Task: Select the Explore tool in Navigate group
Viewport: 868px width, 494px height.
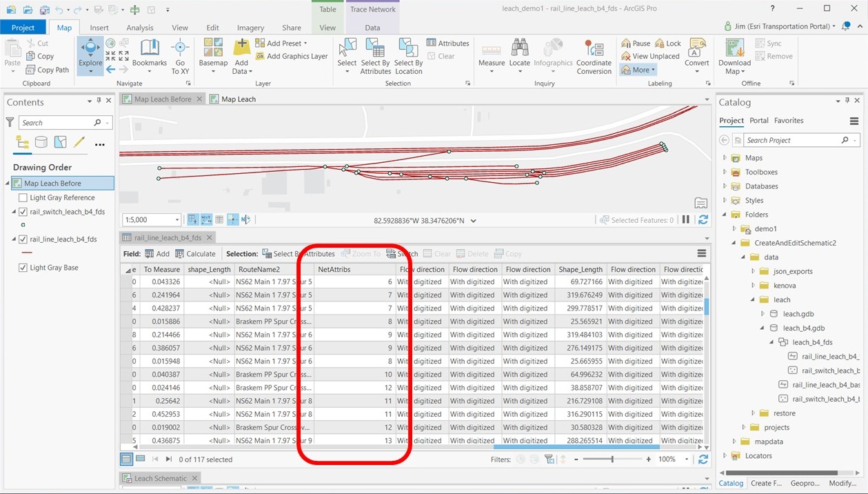Action: click(91, 50)
